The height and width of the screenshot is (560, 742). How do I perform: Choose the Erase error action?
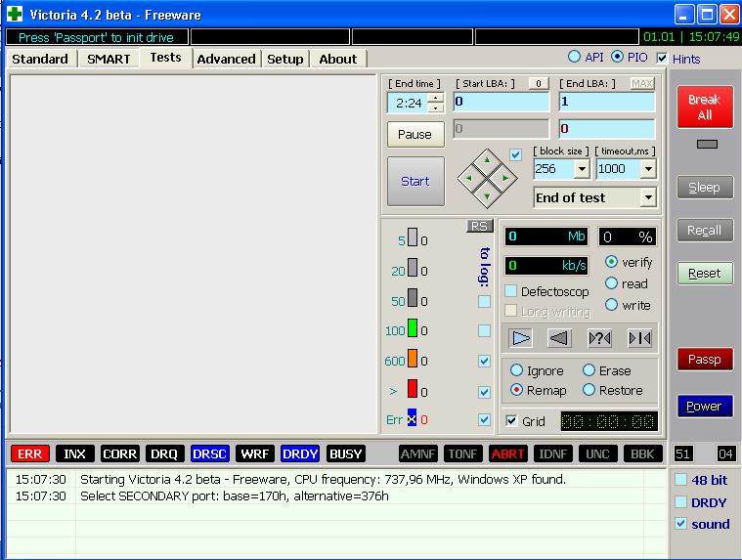point(589,369)
